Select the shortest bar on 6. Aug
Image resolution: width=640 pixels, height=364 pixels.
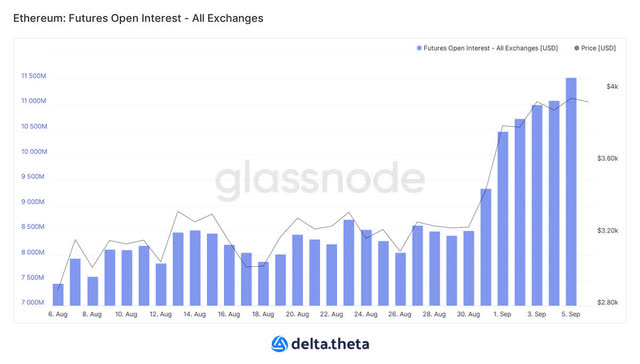click(x=58, y=295)
